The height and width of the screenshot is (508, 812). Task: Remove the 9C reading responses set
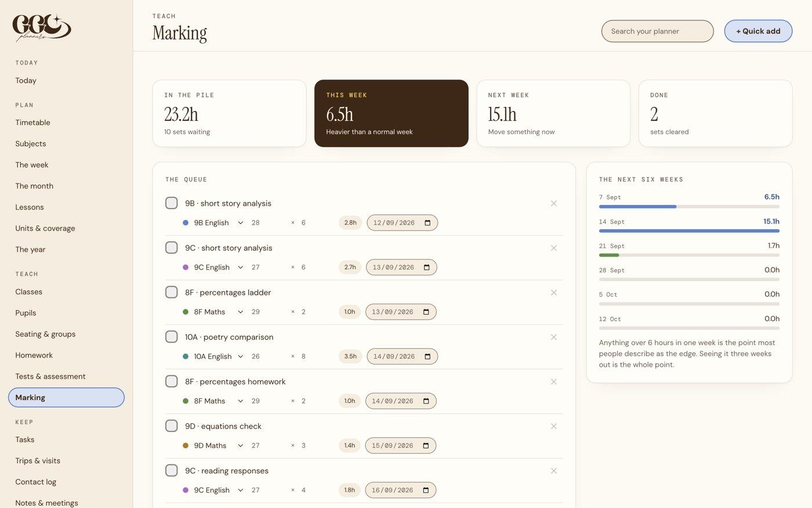(554, 471)
